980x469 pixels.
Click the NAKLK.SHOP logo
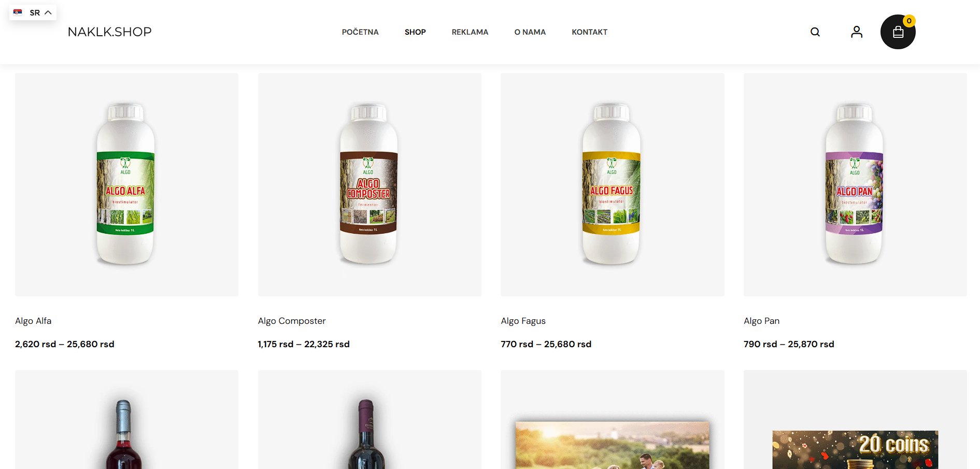coord(110,32)
